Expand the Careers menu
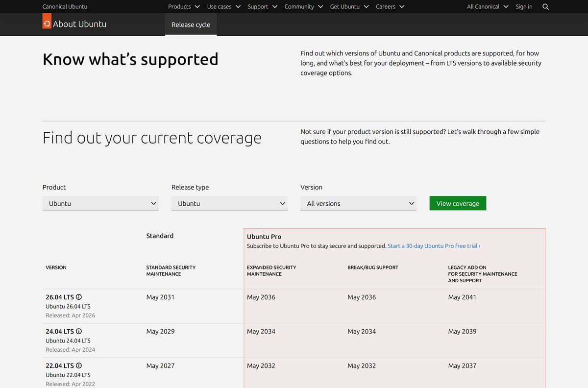This screenshot has height=388, width=588. 390,6
